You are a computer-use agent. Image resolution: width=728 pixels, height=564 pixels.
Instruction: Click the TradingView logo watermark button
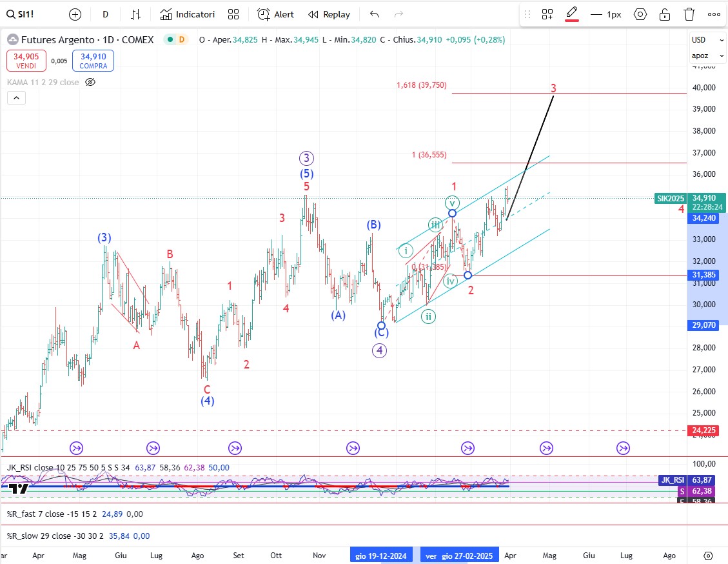click(x=19, y=488)
